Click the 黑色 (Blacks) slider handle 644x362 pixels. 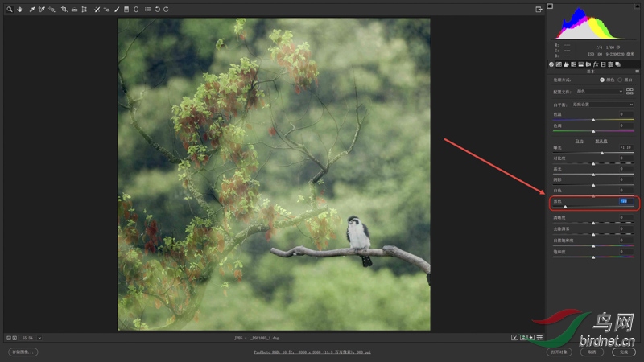(x=565, y=207)
